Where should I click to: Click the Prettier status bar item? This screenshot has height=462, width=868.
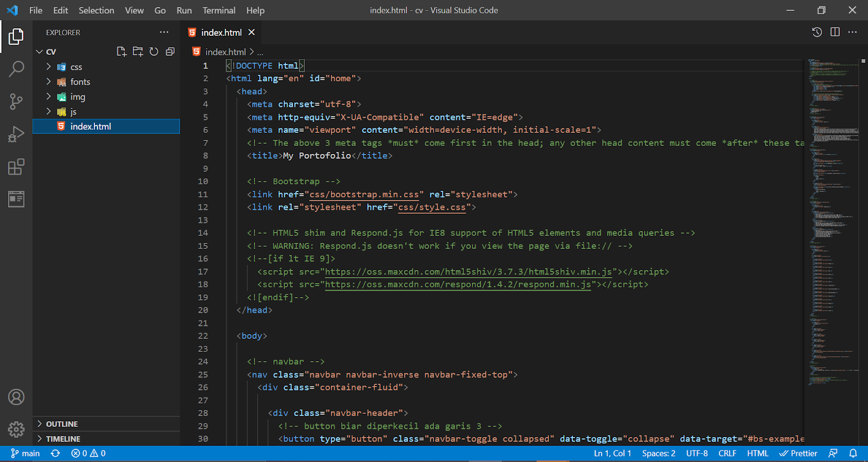[798, 453]
